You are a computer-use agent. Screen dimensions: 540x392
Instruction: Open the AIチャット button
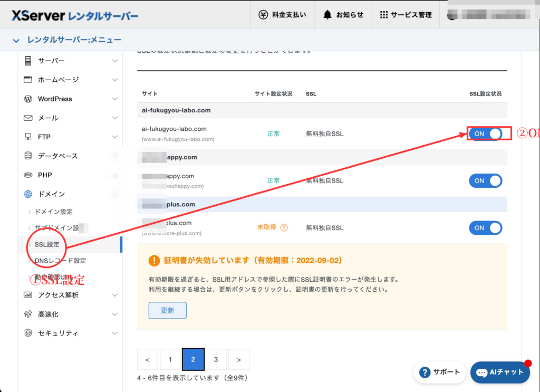coord(500,372)
